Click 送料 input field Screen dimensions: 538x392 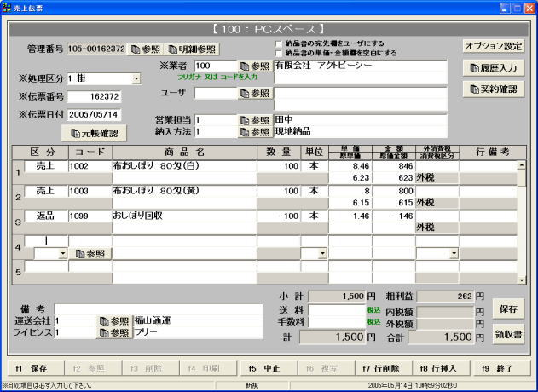coord(336,310)
